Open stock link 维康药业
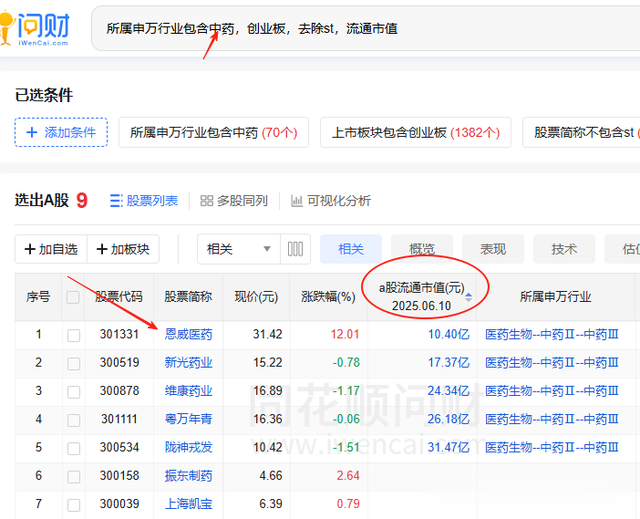 tap(189, 391)
